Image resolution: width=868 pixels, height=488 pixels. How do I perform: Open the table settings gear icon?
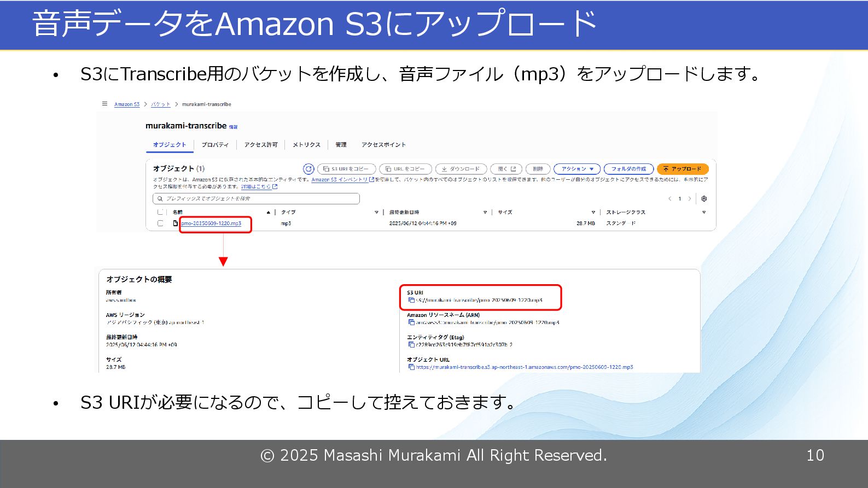704,198
